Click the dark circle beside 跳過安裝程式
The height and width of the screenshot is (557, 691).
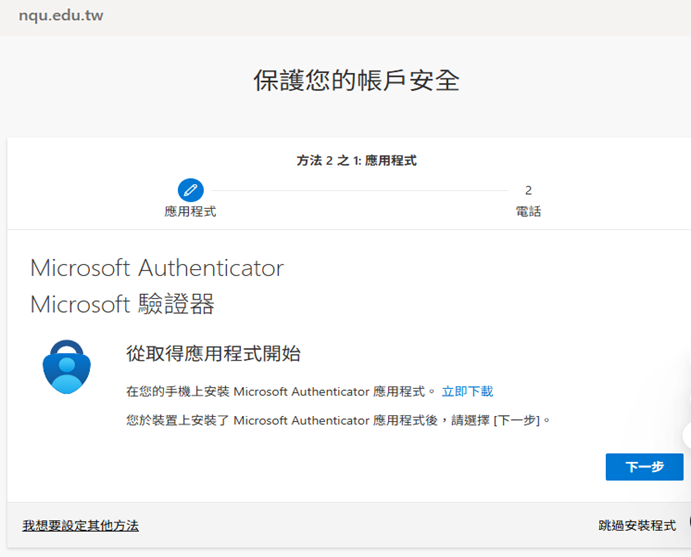688,521
